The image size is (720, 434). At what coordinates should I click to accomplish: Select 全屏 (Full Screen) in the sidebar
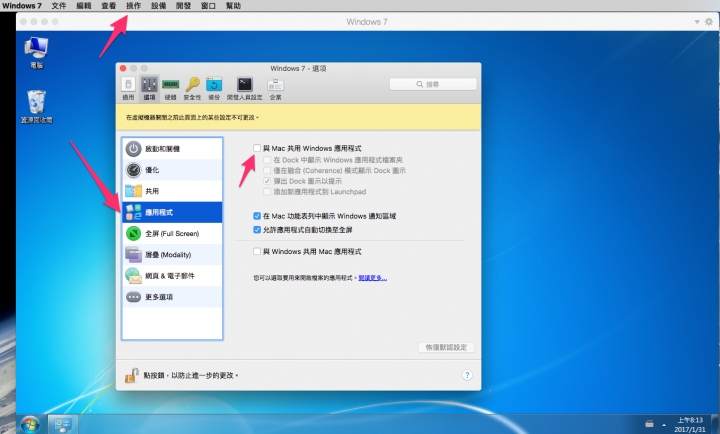click(x=172, y=233)
